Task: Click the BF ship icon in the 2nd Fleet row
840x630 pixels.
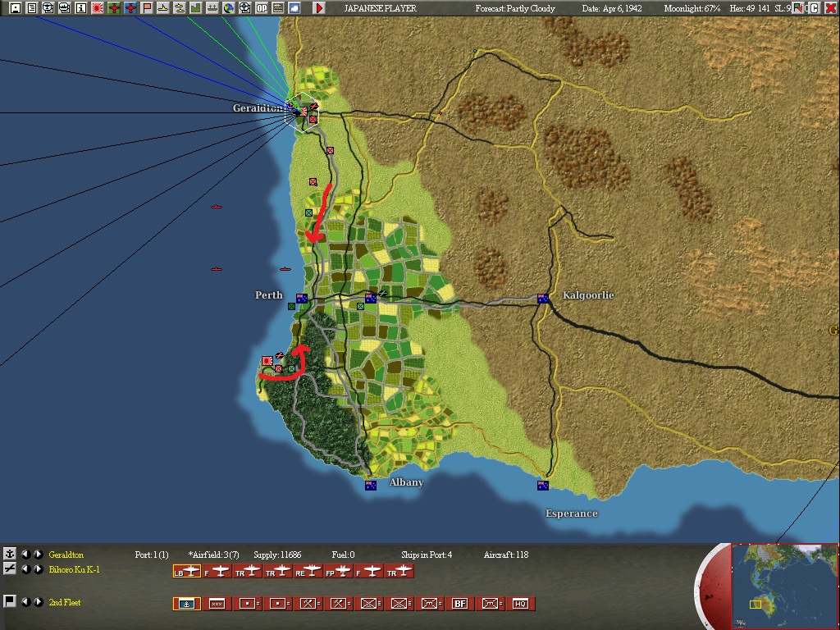Action: pos(459,603)
